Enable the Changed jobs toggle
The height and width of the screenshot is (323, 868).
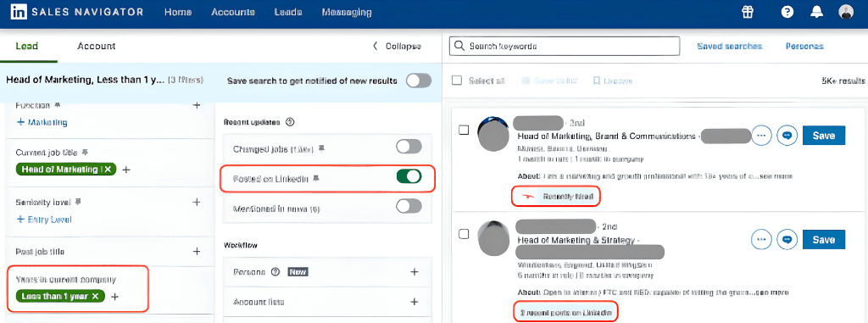pyautogui.click(x=409, y=147)
